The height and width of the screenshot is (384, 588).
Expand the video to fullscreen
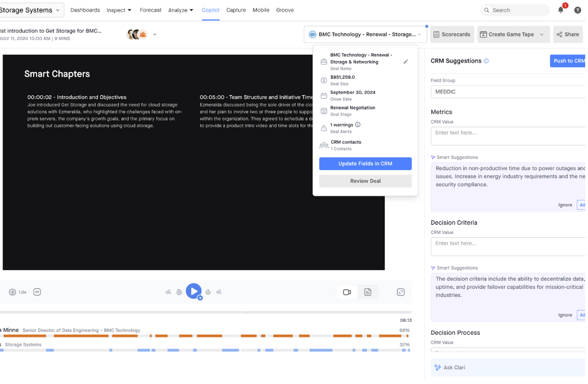[400, 292]
